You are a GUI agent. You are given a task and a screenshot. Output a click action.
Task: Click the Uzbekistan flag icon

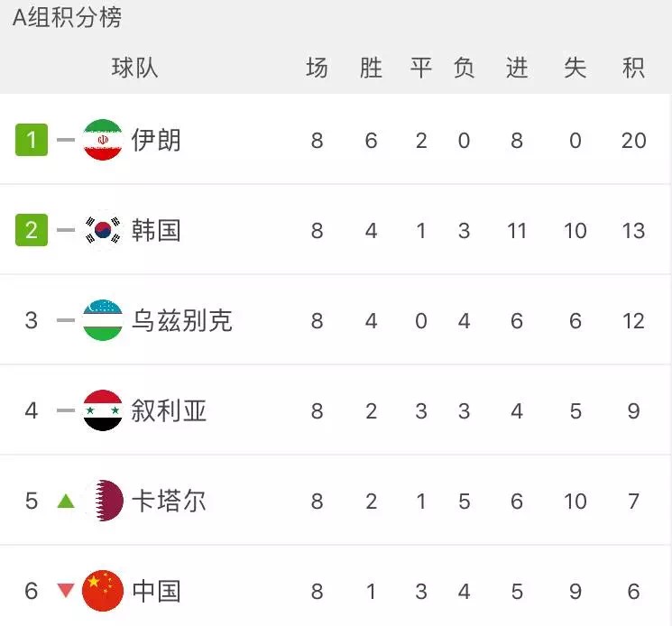point(103,320)
